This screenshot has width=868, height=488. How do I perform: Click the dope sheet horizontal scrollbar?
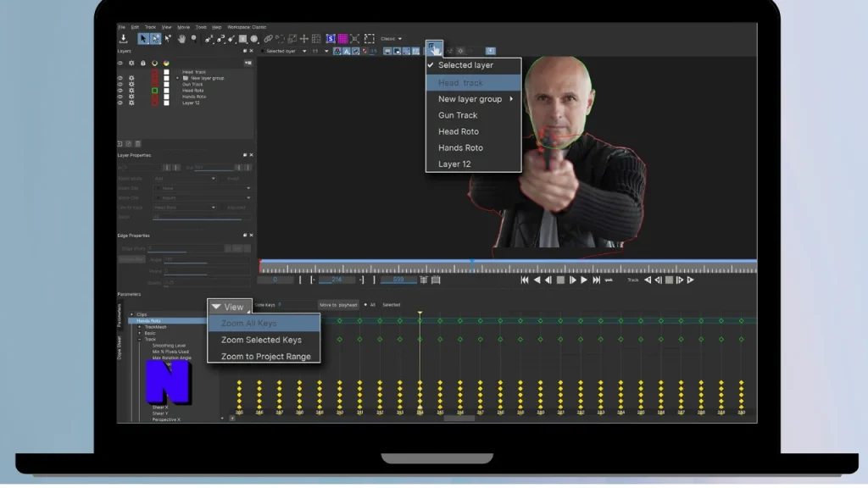459,419
